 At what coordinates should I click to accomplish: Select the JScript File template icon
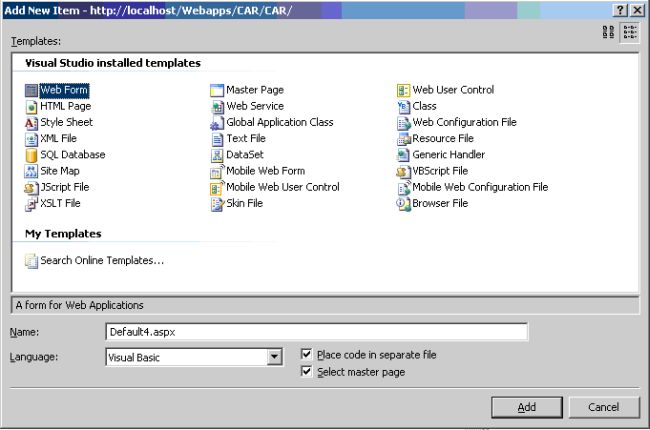pos(31,187)
